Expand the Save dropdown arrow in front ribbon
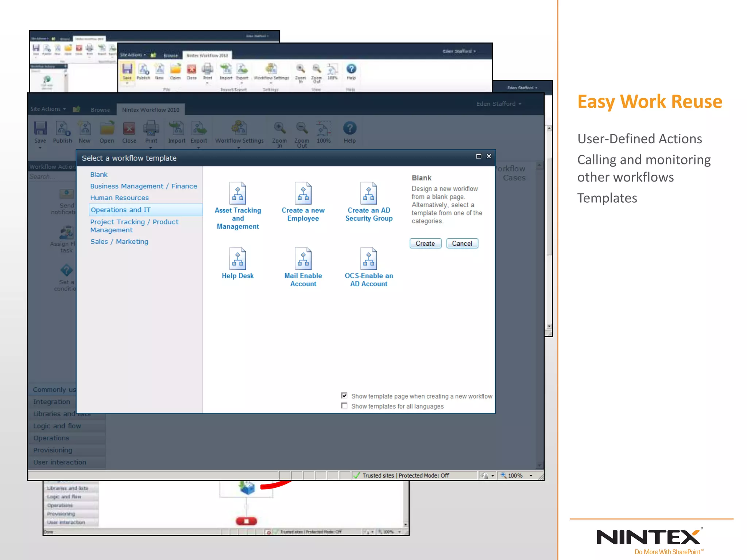The height and width of the screenshot is (560, 747). (40, 148)
